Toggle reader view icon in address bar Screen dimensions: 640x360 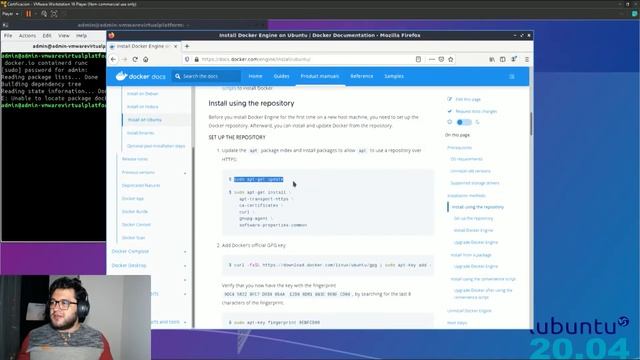(x=418, y=59)
